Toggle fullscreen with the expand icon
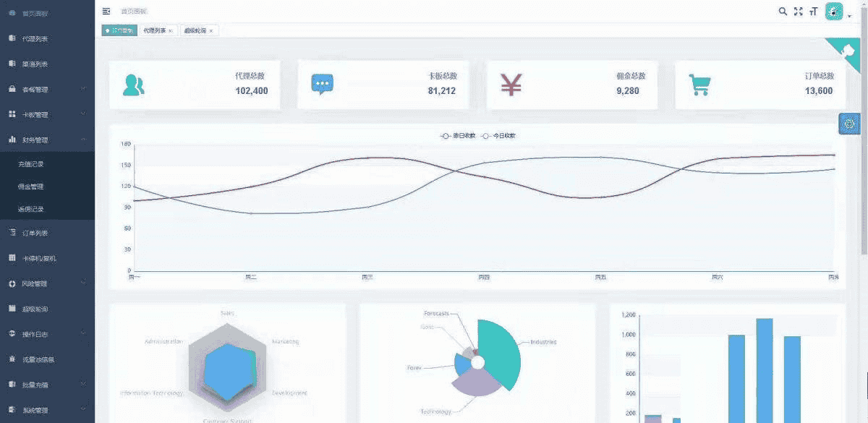This screenshot has width=868, height=423. 799,11
